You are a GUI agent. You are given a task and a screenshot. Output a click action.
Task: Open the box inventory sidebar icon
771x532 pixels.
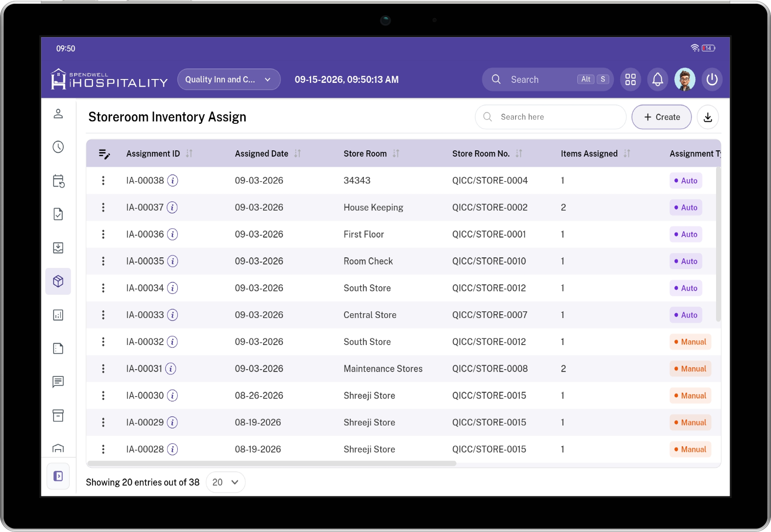point(58,281)
